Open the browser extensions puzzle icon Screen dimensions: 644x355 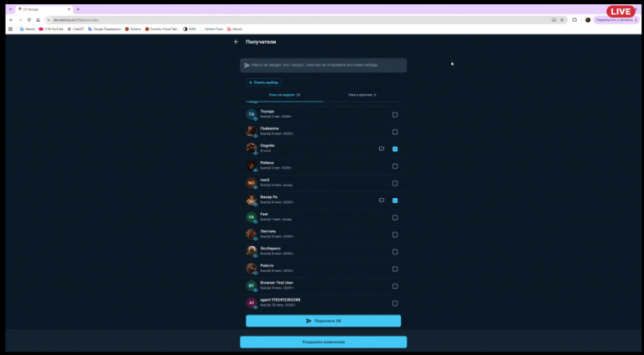(574, 20)
